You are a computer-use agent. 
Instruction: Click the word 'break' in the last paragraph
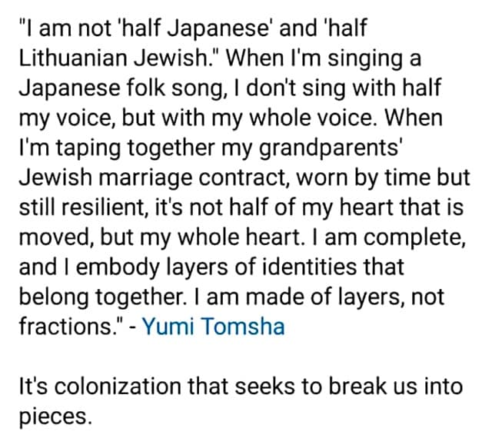point(360,387)
